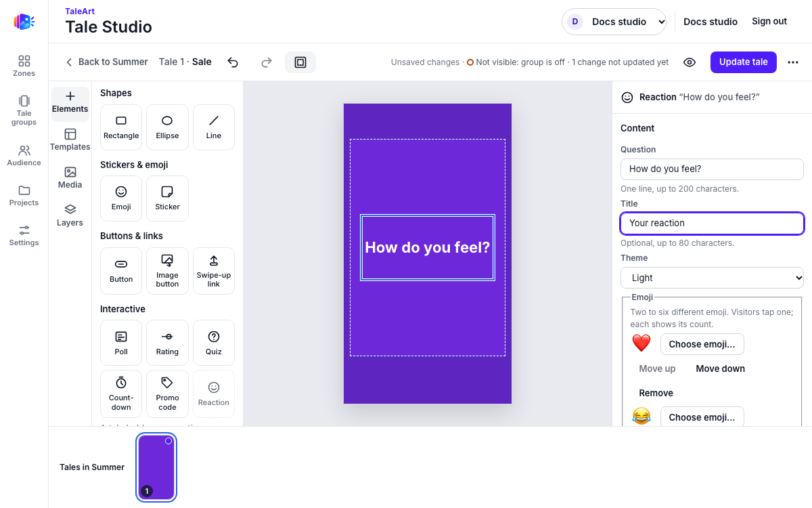
Task: Open the more options ellipsis menu
Action: [x=793, y=62]
